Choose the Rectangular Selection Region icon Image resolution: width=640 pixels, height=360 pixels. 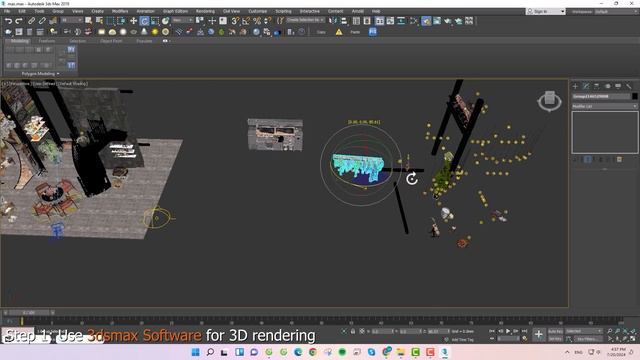click(x=110, y=21)
